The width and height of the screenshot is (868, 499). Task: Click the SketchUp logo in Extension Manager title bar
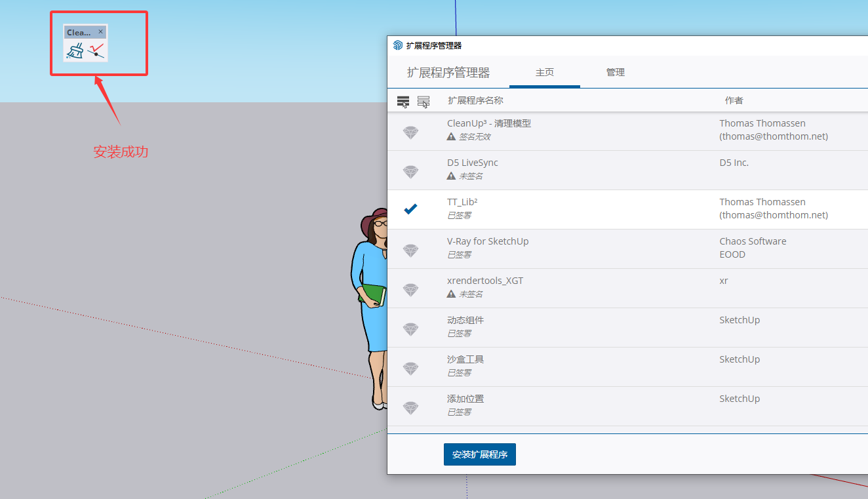click(x=397, y=45)
